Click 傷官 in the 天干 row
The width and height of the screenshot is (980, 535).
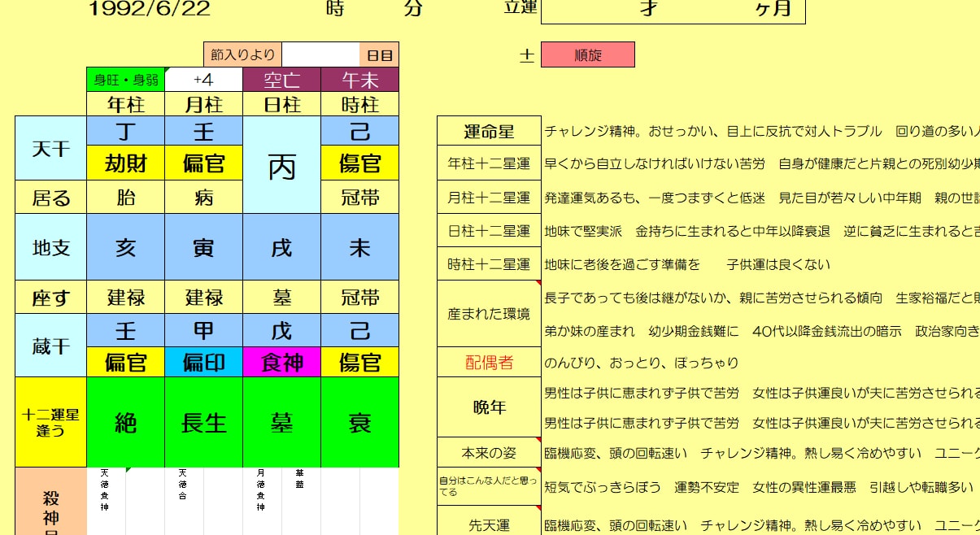click(359, 163)
